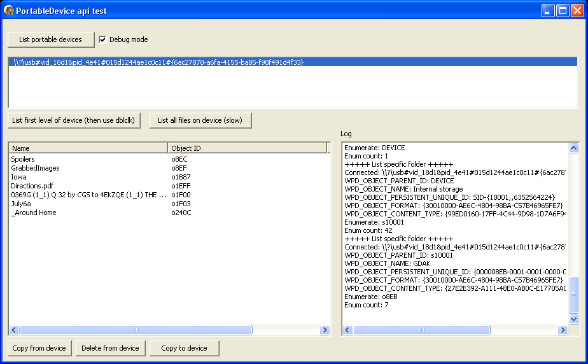Click 'WPD_OBJECT_PARENT_ID: s10001' log line
Screen dimensions: 588x364
[398, 255]
